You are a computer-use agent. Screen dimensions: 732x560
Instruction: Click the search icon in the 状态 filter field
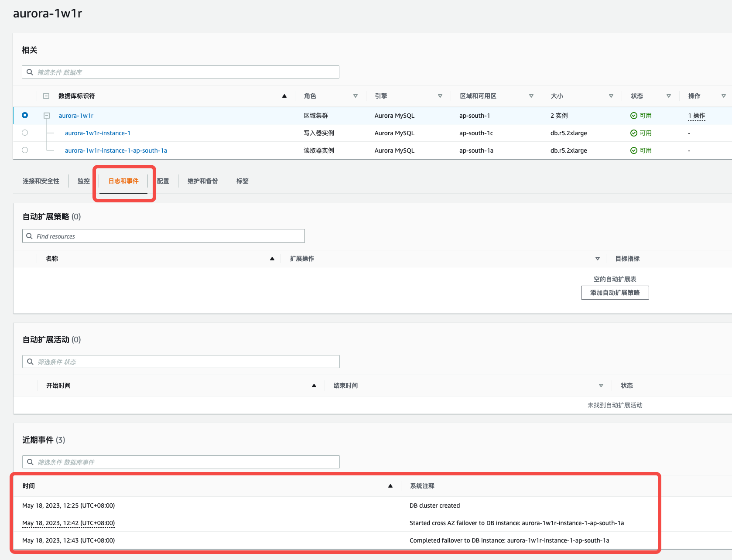pos(30,361)
